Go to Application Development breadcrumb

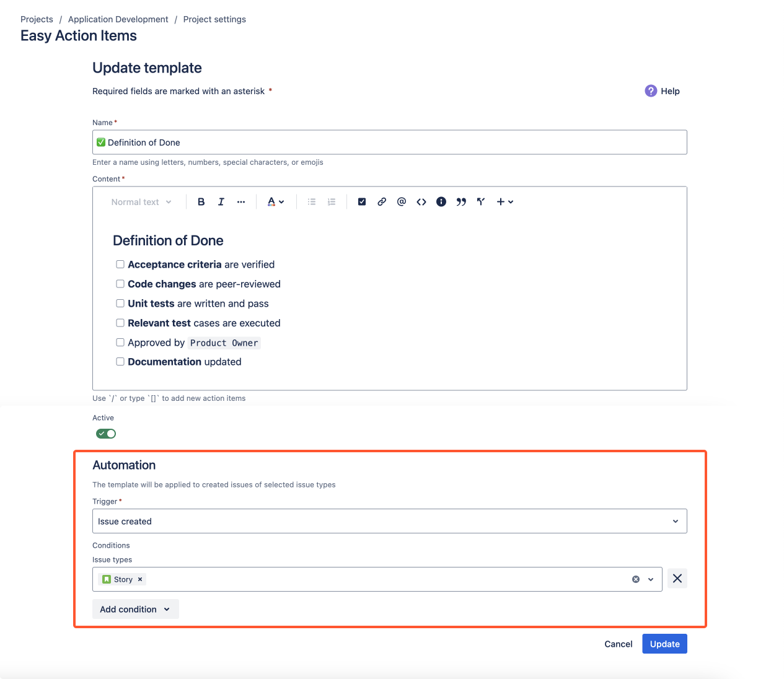(x=118, y=19)
